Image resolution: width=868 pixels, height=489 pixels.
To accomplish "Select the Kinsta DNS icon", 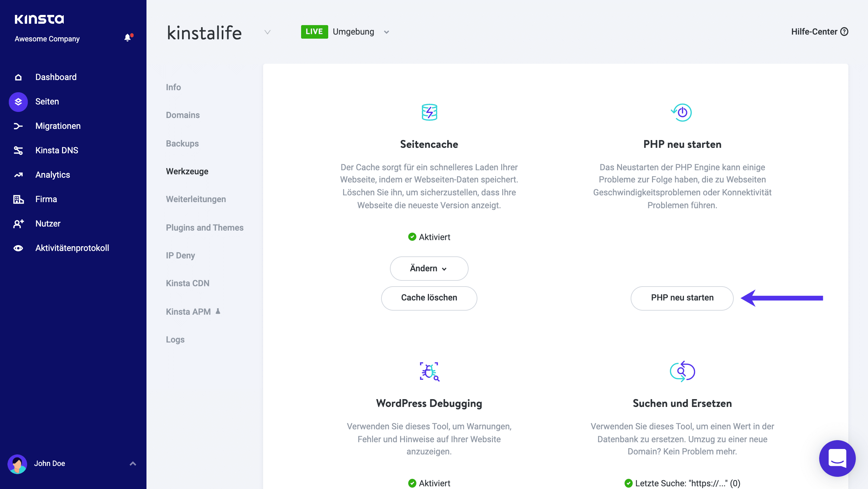I will point(18,150).
